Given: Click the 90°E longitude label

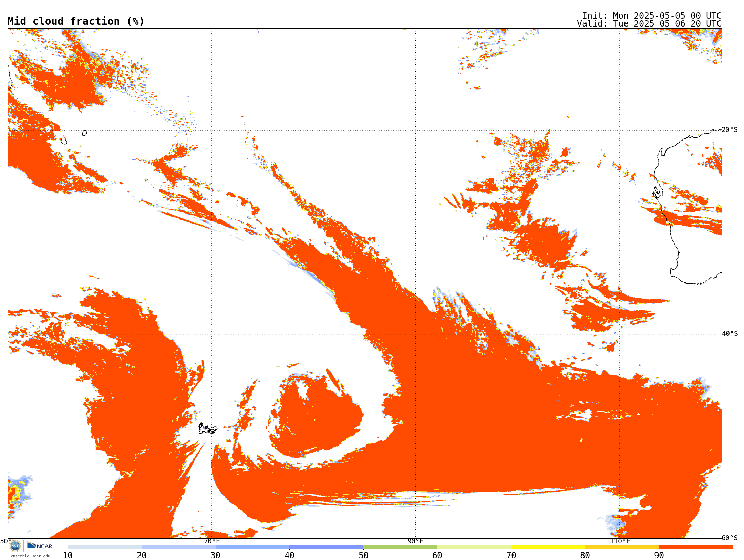Looking at the screenshot, I should [x=416, y=541].
